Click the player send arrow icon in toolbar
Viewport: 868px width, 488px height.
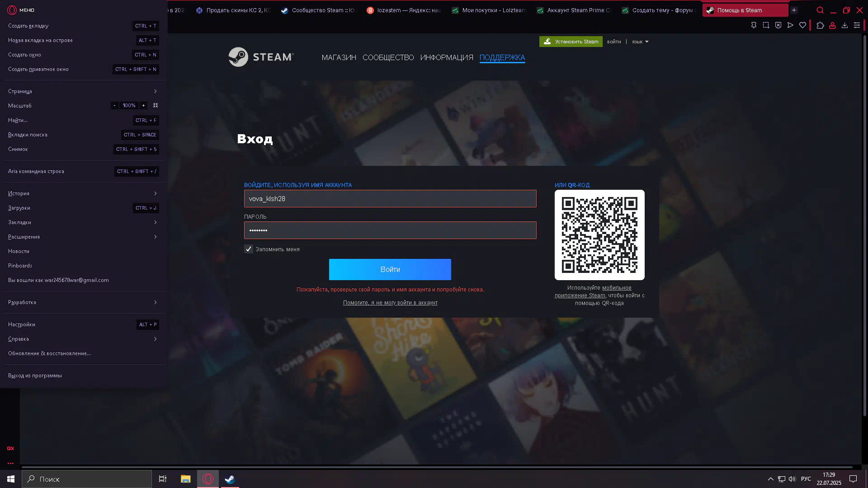pos(790,25)
